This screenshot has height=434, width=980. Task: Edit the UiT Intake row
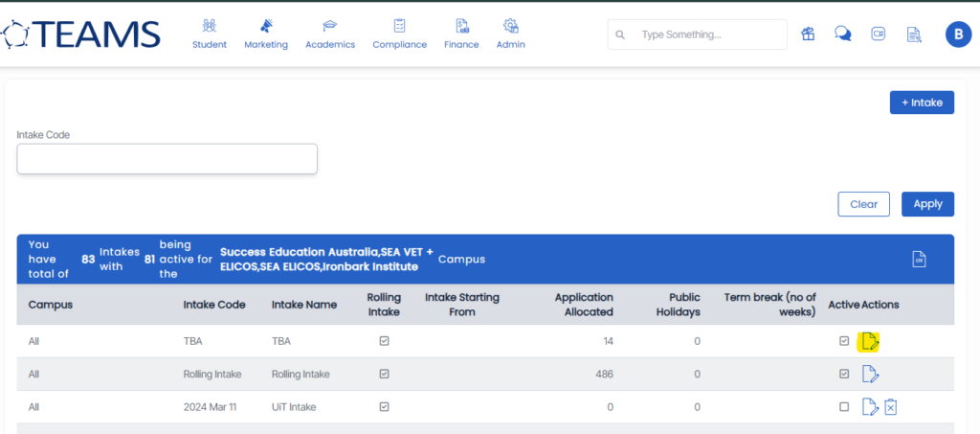(870, 407)
